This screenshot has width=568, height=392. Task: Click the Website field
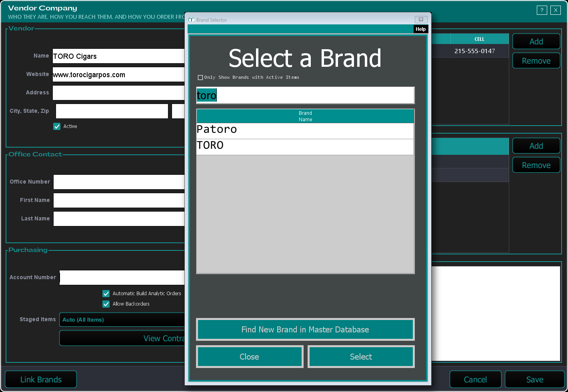118,74
